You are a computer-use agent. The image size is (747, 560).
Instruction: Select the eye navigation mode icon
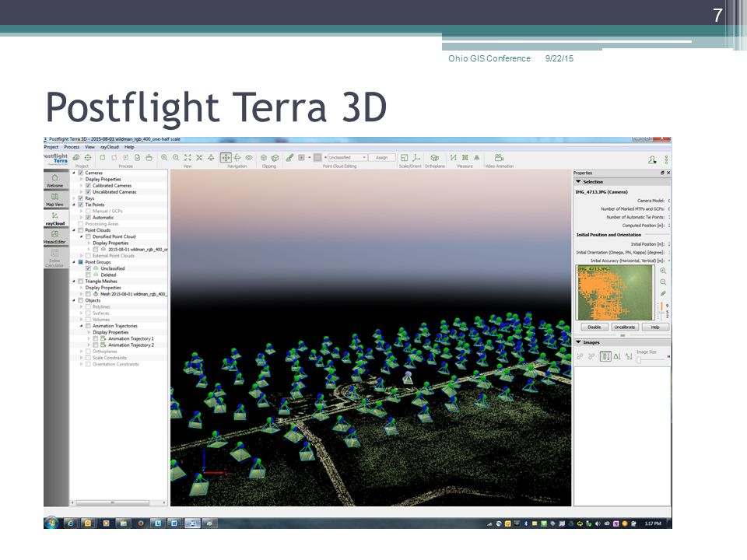click(249, 158)
